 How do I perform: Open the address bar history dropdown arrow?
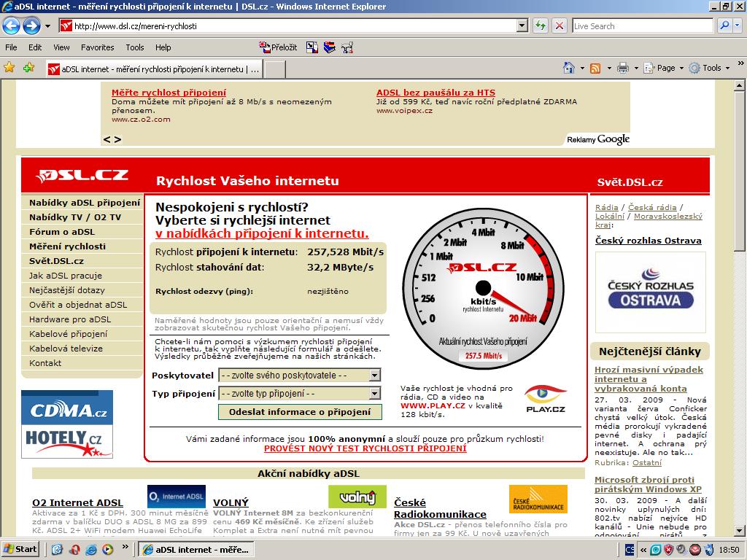point(522,26)
